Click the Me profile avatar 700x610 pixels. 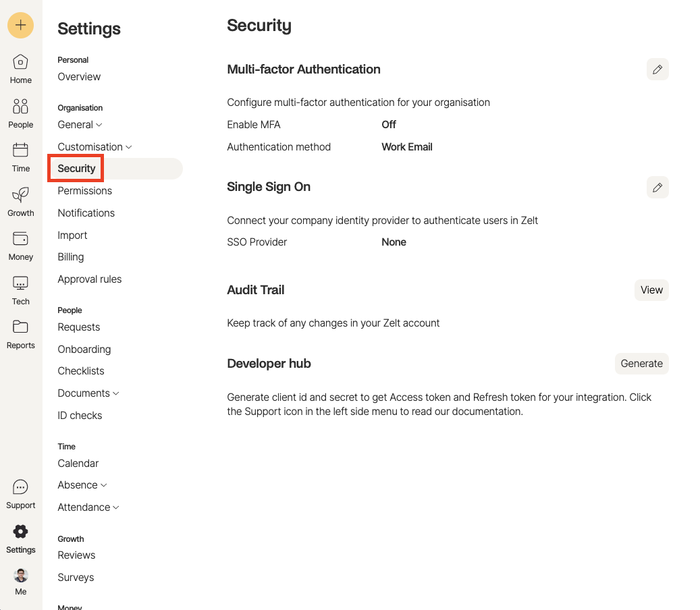pyautogui.click(x=20, y=575)
